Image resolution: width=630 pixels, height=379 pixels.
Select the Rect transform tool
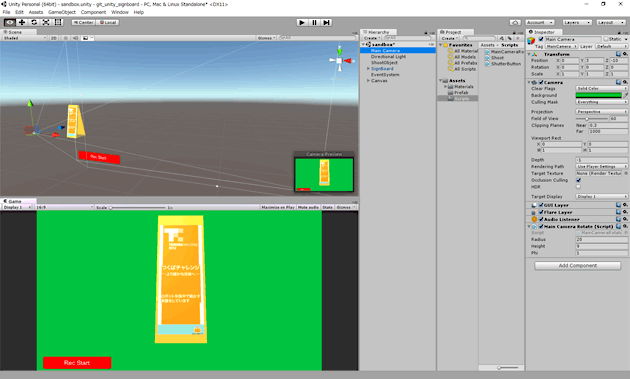click(x=58, y=23)
